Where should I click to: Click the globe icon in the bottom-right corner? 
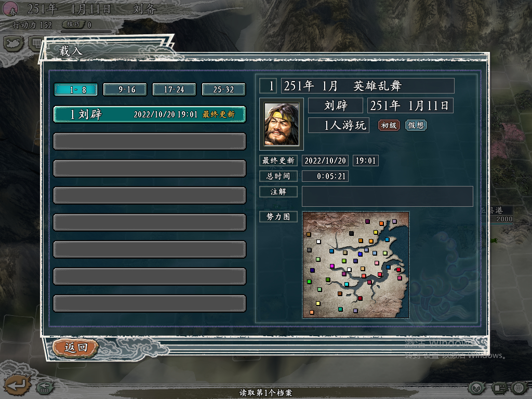(519, 388)
